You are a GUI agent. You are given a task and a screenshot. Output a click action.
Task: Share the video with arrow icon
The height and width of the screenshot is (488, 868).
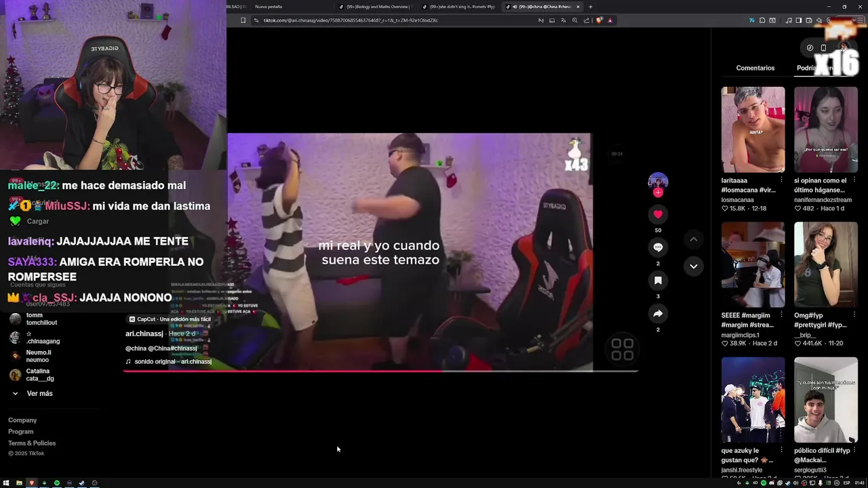(658, 314)
